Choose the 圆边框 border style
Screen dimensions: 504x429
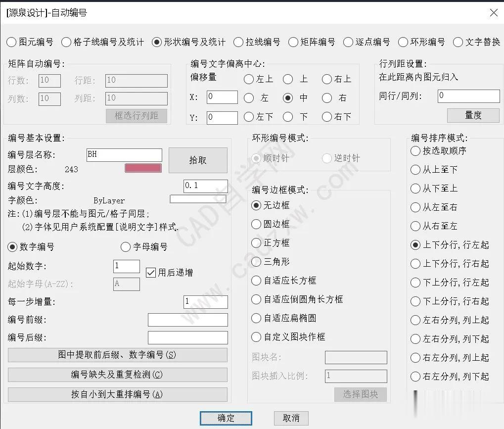tap(256, 224)
